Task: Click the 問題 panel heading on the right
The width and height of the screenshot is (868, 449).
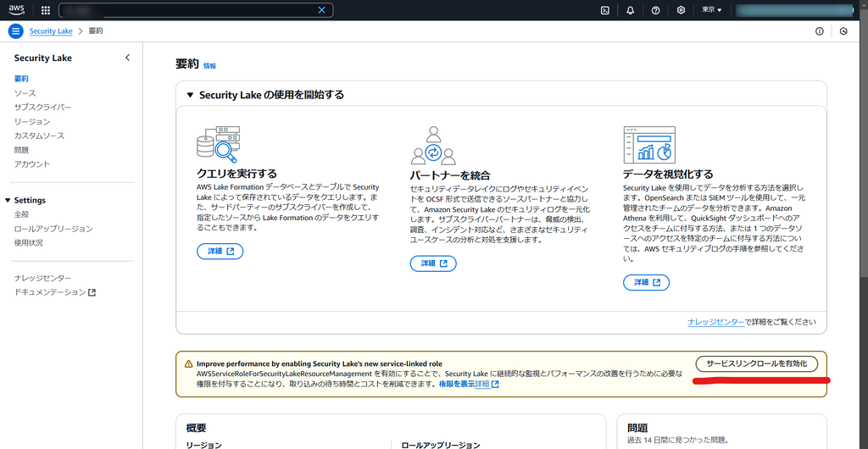Action: click(x=637, y=429)
